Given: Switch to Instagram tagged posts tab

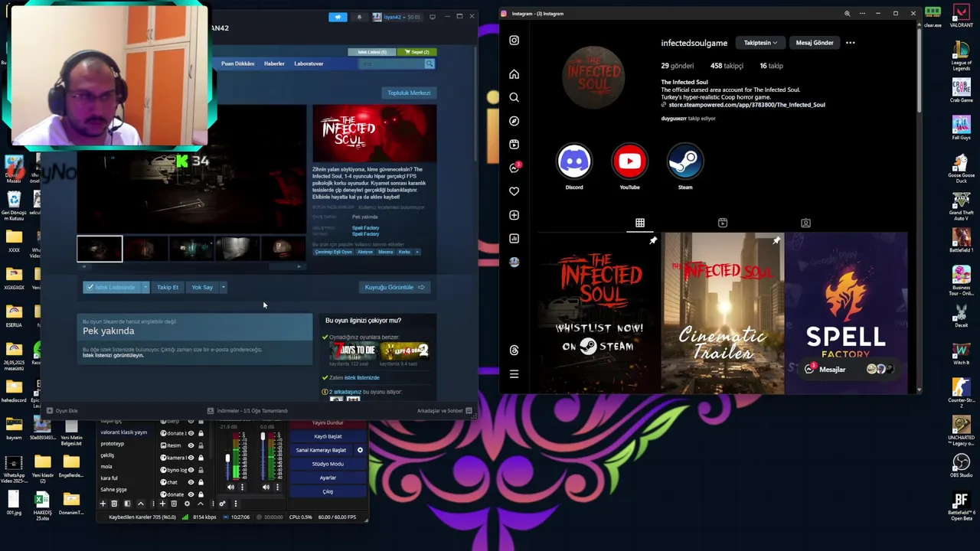Looking at the screenshot, I should tap(805, 223).
